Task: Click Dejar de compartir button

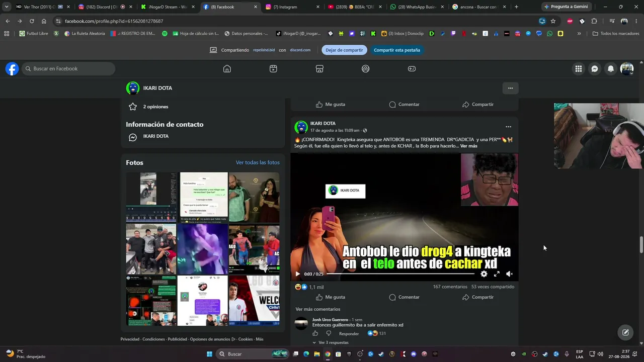Action: [x=344, y=50]
